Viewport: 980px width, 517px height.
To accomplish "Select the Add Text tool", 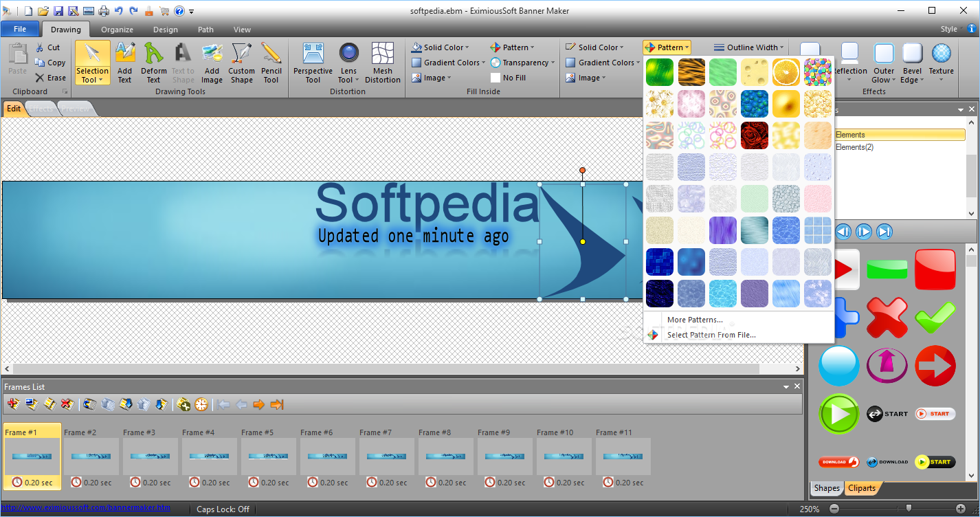I will click(124, 63).
